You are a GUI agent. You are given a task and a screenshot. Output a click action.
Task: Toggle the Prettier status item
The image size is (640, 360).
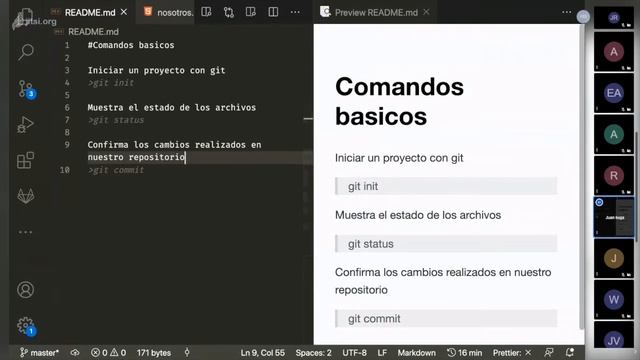coord(512,353)
